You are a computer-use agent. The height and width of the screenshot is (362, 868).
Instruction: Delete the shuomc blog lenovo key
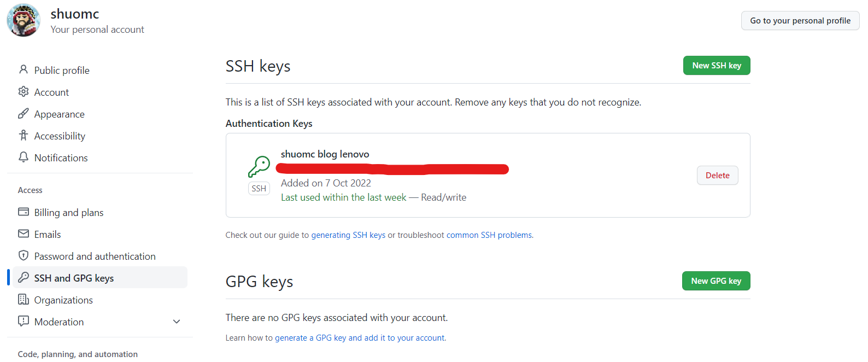pyautogui.click(x=717, y=175)
